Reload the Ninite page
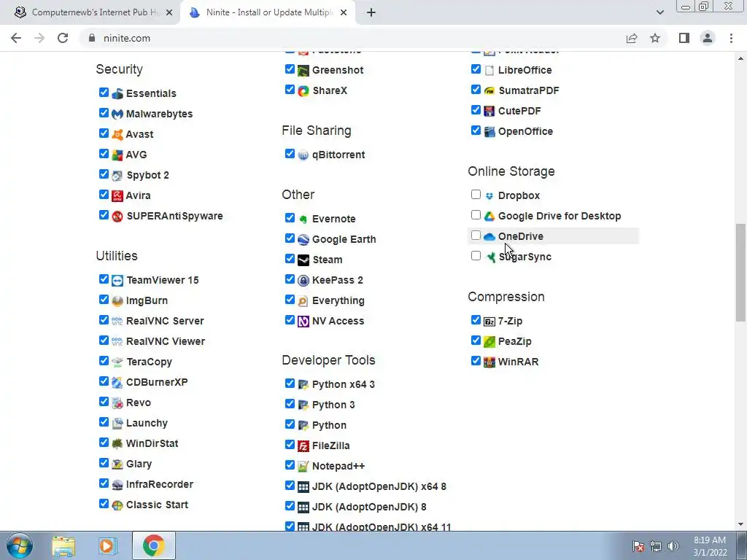 63,38
